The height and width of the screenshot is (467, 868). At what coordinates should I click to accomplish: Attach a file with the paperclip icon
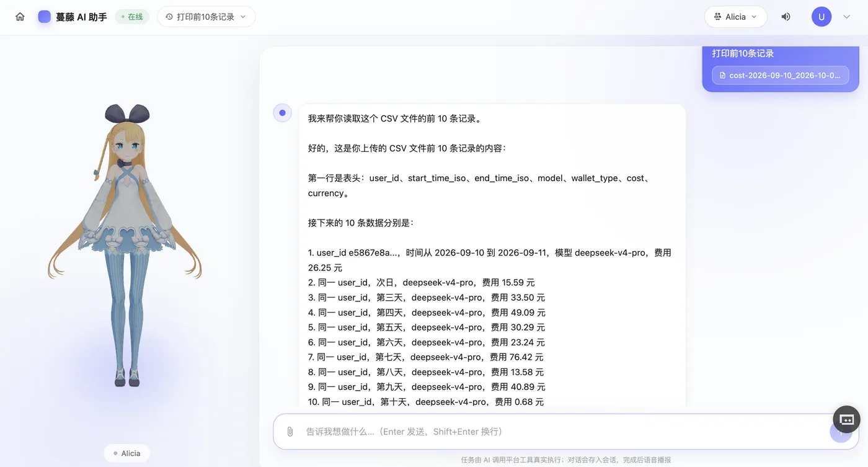tap(290, 432)
